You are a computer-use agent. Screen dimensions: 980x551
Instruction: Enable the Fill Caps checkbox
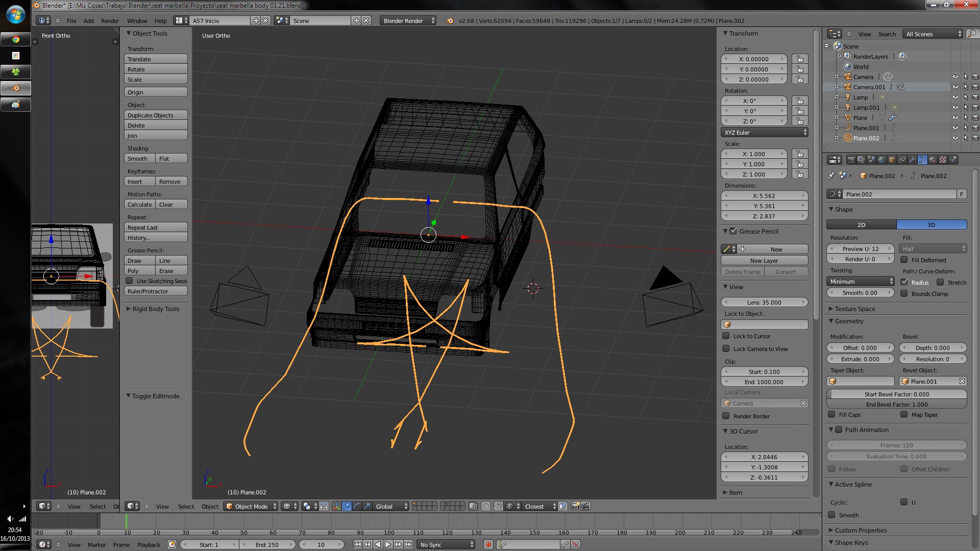pos(831,415)
